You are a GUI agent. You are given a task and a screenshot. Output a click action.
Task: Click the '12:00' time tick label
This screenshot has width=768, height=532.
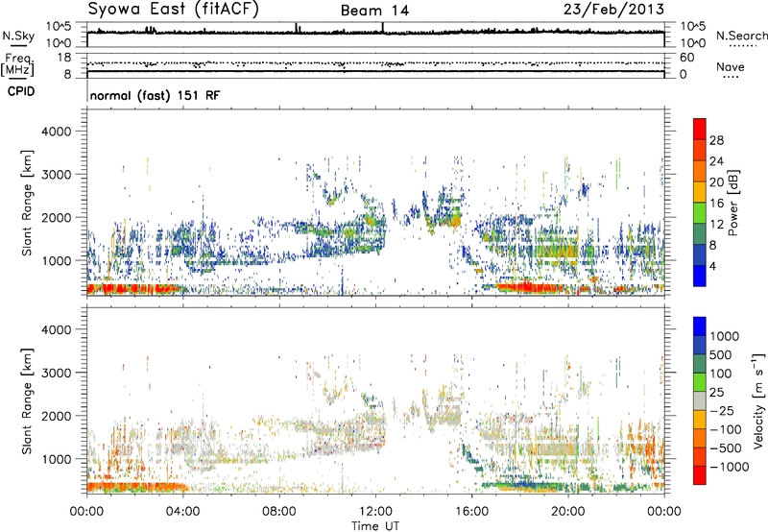coord(375,511)
